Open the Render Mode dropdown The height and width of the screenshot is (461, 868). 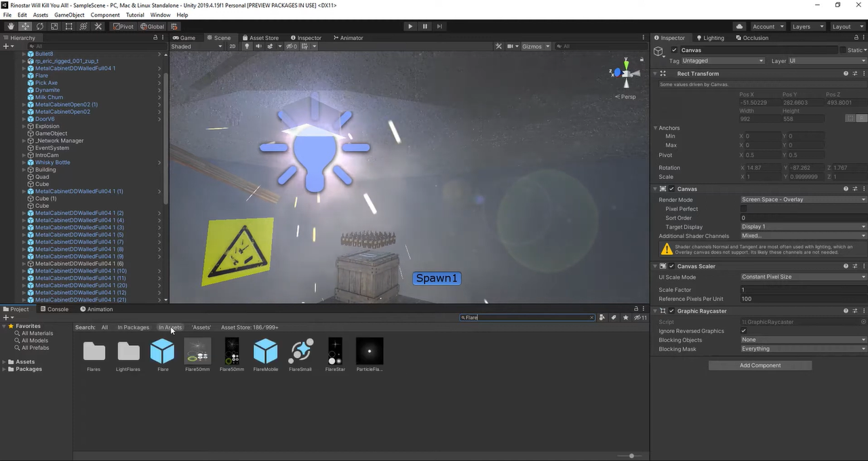pos(804,199)
